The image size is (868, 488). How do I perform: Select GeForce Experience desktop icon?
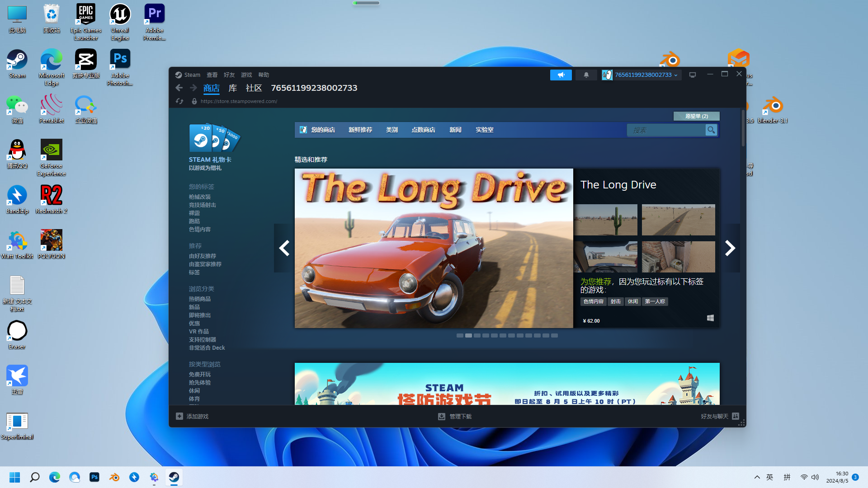point(52,158)
